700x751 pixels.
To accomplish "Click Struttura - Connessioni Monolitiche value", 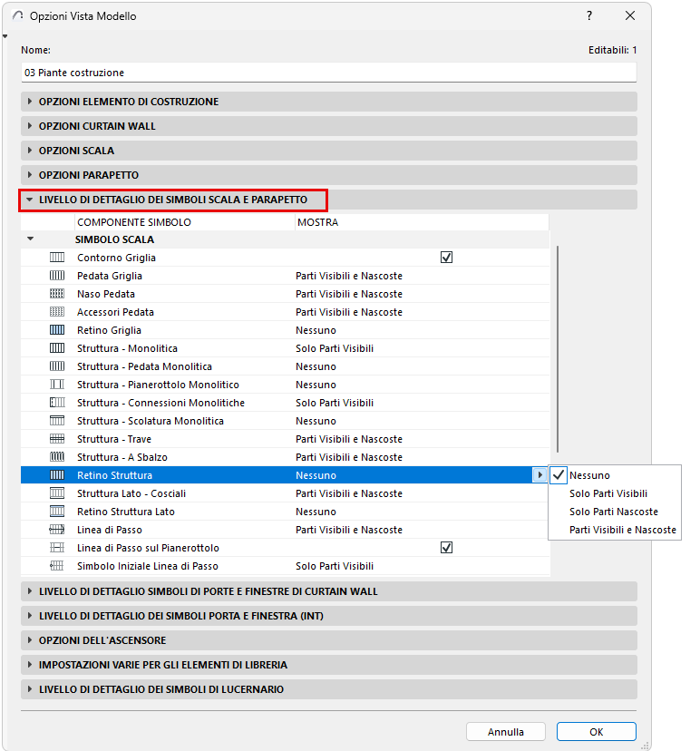I will click(x=335, y=403).
